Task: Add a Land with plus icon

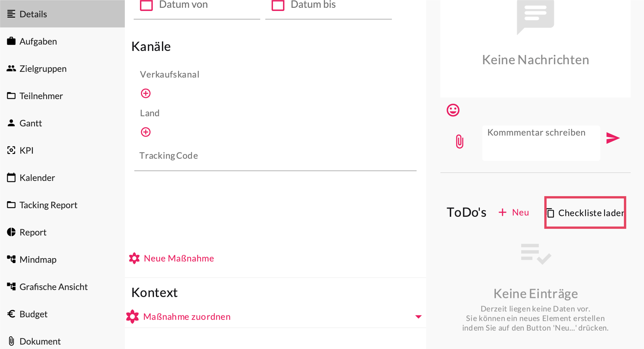Action: pos(145,132)
